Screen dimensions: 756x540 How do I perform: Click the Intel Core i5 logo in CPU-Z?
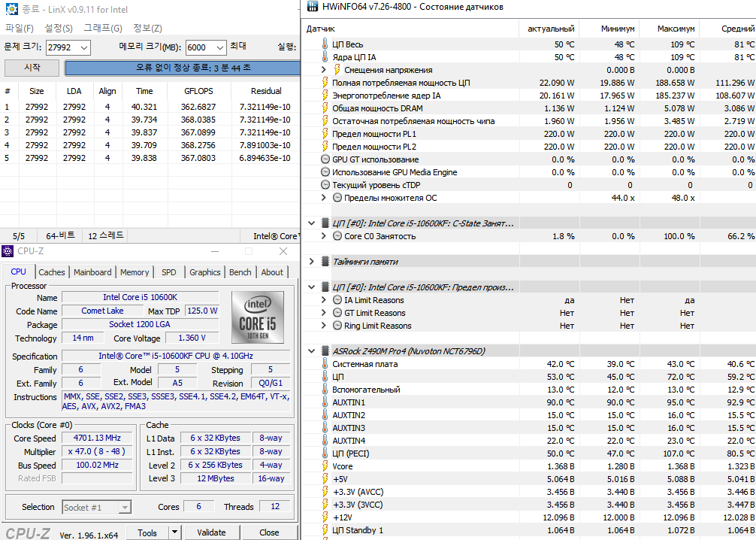[x=258, y=317]
